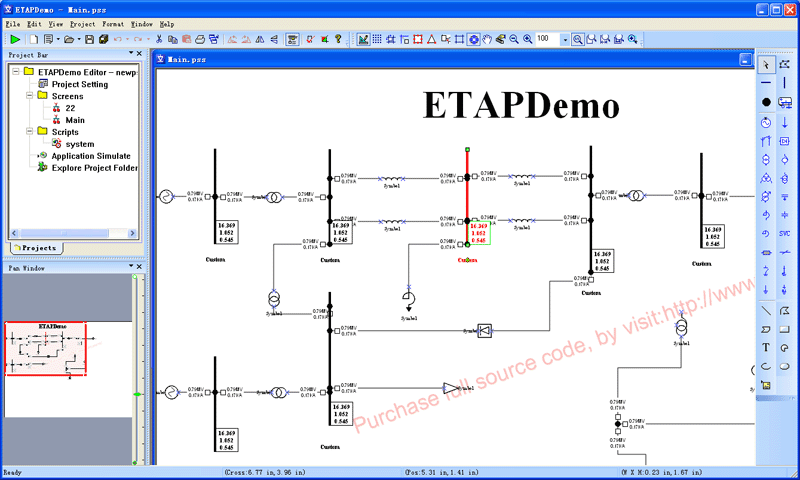Pick the SVC symbol from the right palette
This screenshot has height=480, width=800.
point(785,233)
